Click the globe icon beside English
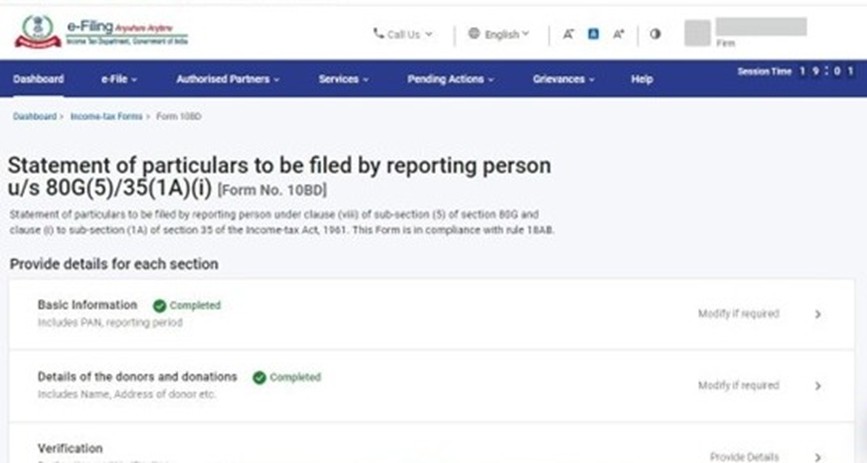Viewport: 867px width, 463px height. pos(474,33)
